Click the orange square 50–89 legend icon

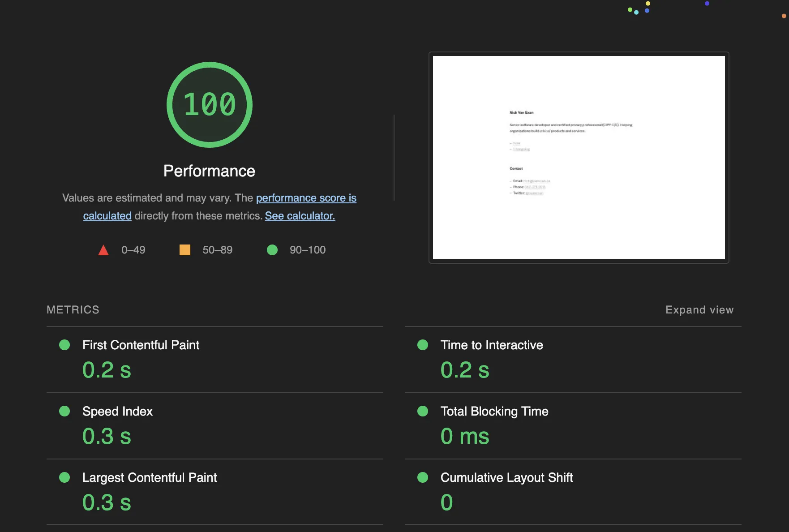click(x=185, y=250)
